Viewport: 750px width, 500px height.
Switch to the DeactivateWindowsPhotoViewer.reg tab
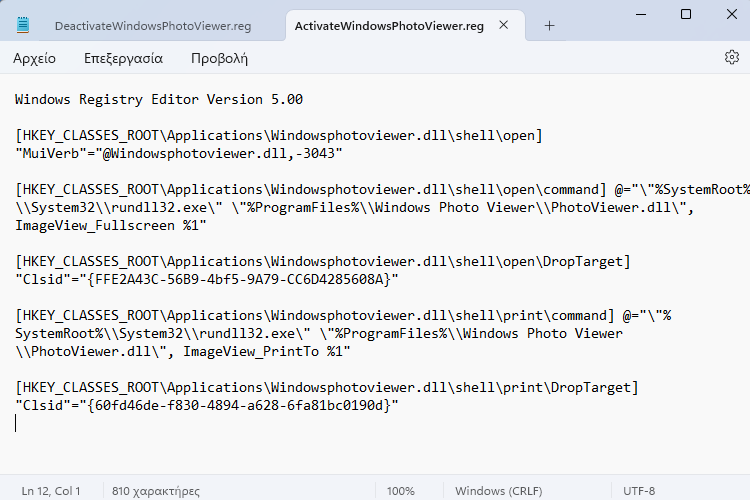pos(153,26)
